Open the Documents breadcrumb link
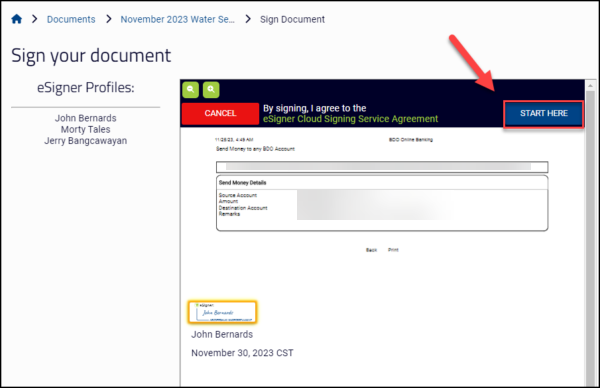This screenshot has width=600, height=388. coord(71,19)
